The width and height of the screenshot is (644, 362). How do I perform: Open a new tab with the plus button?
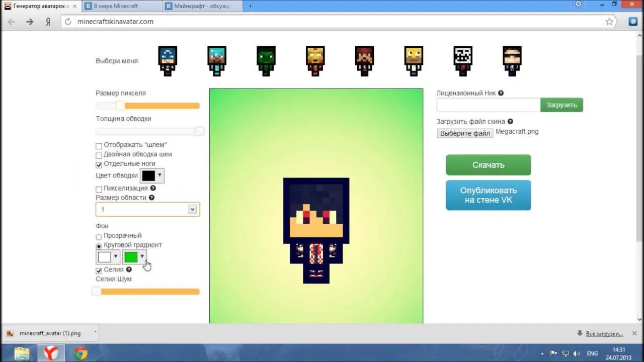pos(251,6)
